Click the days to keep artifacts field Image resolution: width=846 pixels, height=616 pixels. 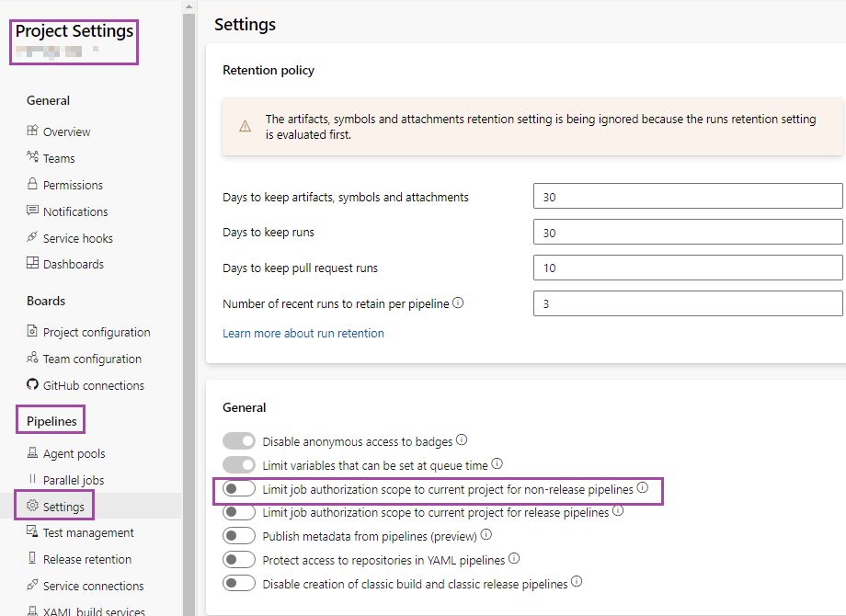[x=688, y=196]
